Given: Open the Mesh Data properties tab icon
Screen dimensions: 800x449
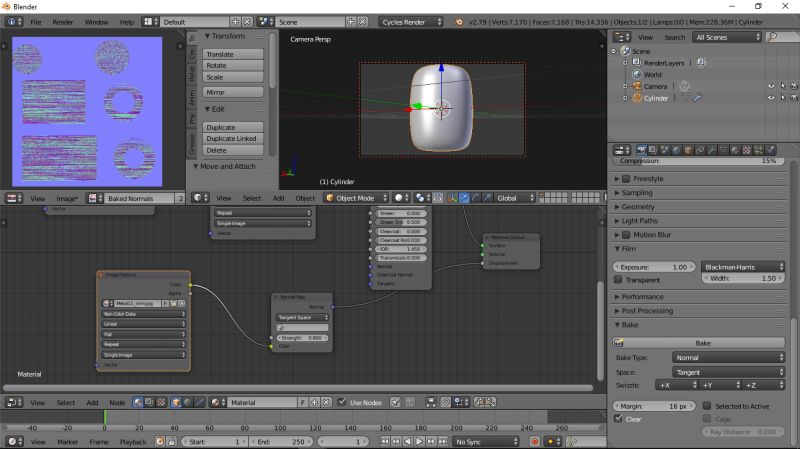Looking at the screenshot, I should tap(723, 150).
